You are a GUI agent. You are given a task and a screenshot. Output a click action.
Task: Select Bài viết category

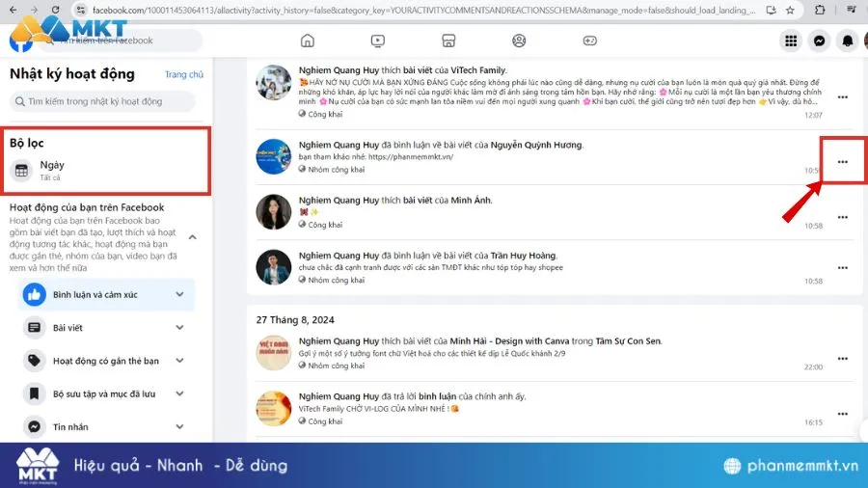pyautogui.click(x=107, y=328)
